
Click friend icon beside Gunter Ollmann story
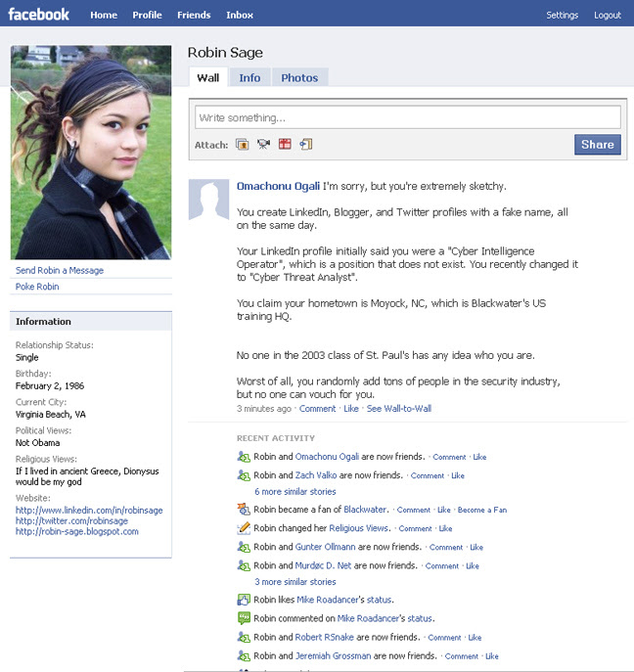244,547
